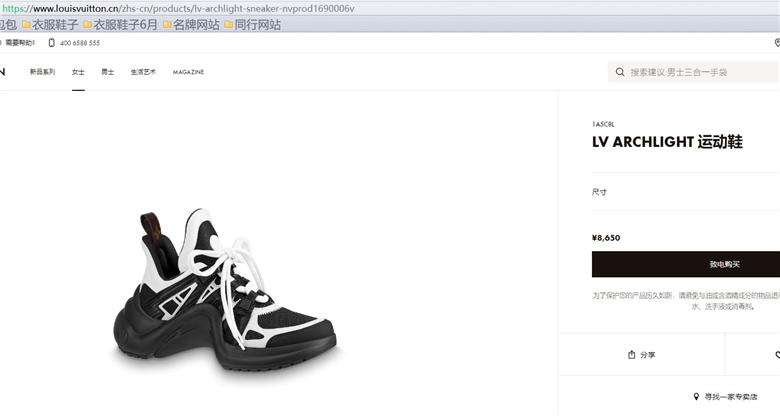
Task: Click the share icon next to 分享
Action: (631, 355)
